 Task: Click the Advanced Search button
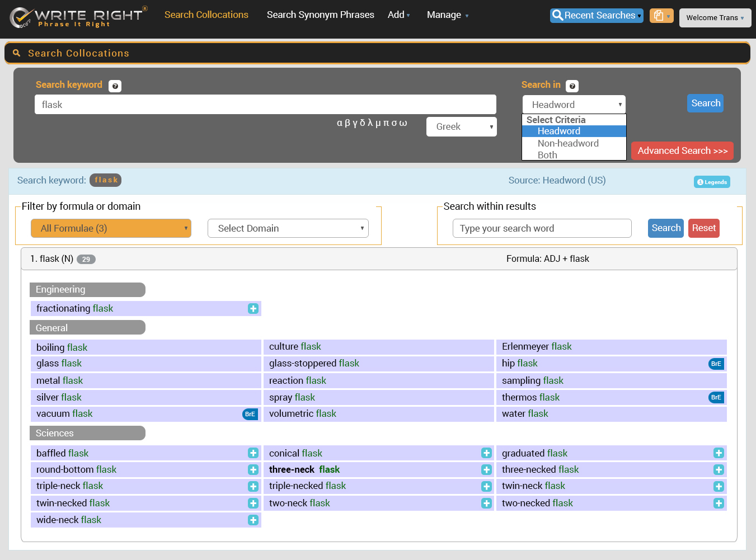pos(682,150)
